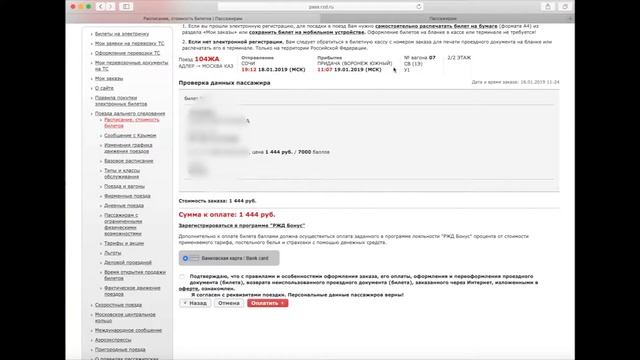Go back with Safari's back arrow
The height and width of the screenshot is (360, 640).
click(x=100, y=7)
